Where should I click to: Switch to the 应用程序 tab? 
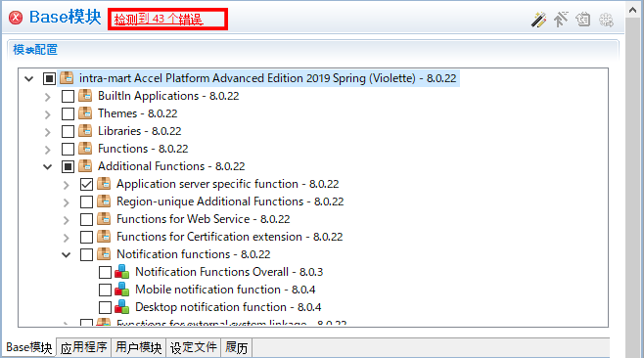pos(84,348)
